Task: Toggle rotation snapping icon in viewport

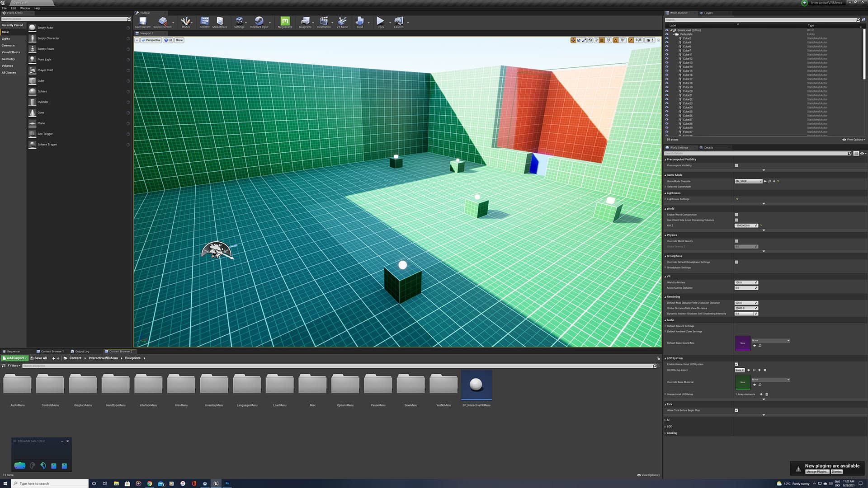Action: click(615, 40)
